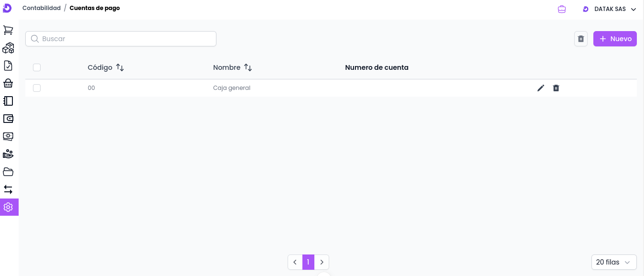The image size is (644, 276).
Task: Open the inventory boxes sidebar icon
Action: pos(8,48)
